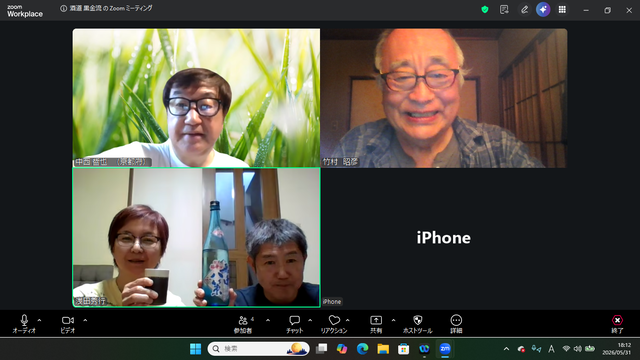
Task: Open the annotation pencil tool
Action: point(524,9)
